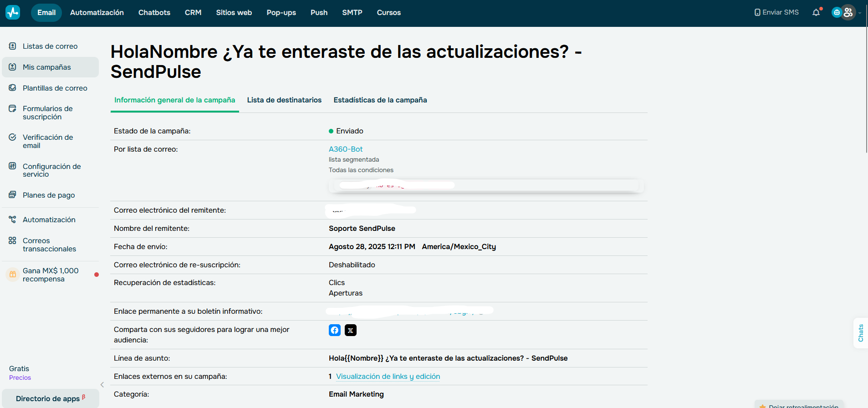Switch to Lista de destinatarios tab
The image size is (868, 408).
pos(284,100)
